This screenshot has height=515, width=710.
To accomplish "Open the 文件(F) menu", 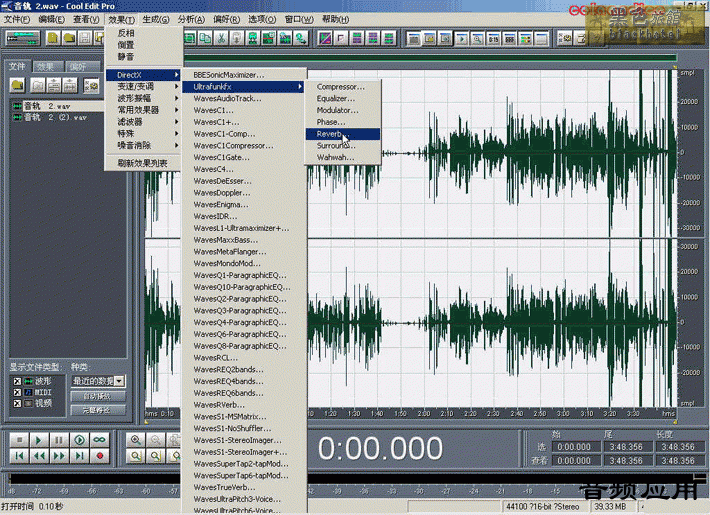I will (17, 19).
